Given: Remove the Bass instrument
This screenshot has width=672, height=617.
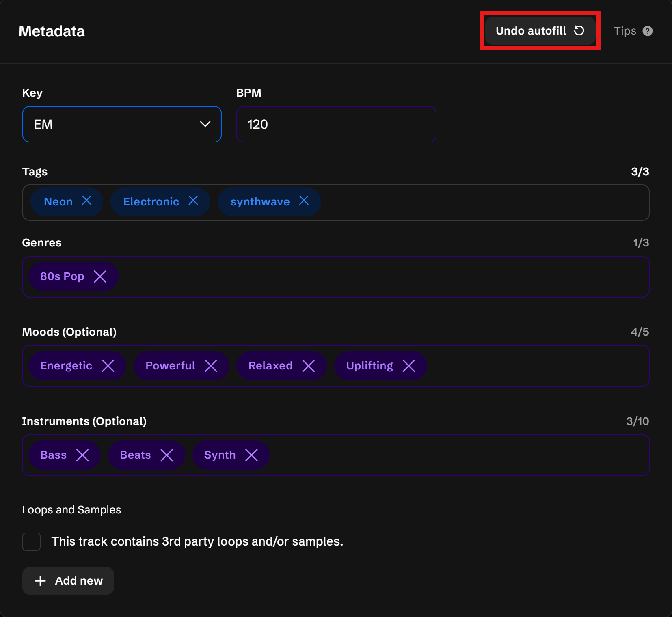Looking at the screenshot, I should pos(82,455).
